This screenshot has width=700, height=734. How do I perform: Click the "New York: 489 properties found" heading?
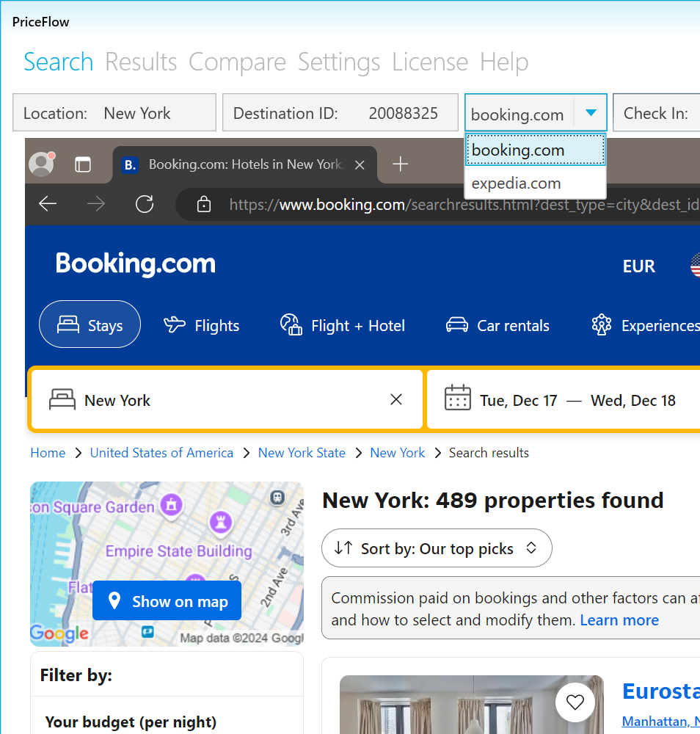(493, 500)
